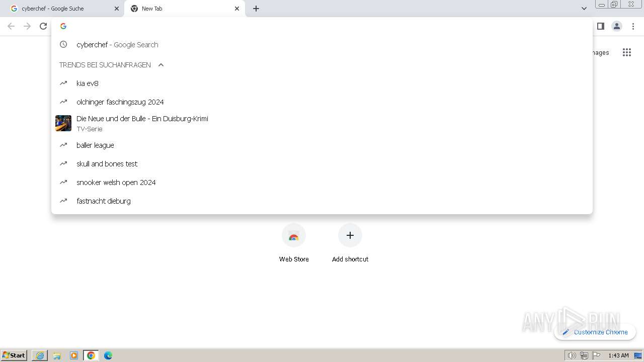Image resolution: width=644 pixels, height=362 pixels.
Task: Select the New Tab tab
Action: [185, 9]
